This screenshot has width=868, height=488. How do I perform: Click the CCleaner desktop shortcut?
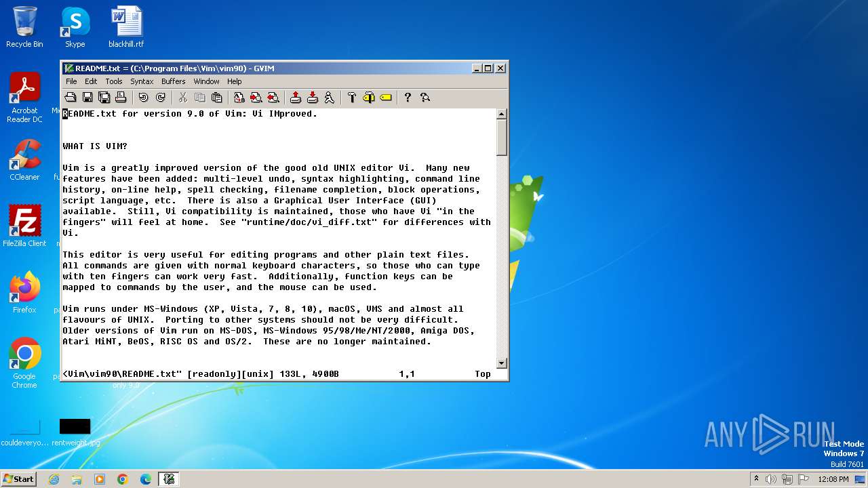[x=24, y=160]
